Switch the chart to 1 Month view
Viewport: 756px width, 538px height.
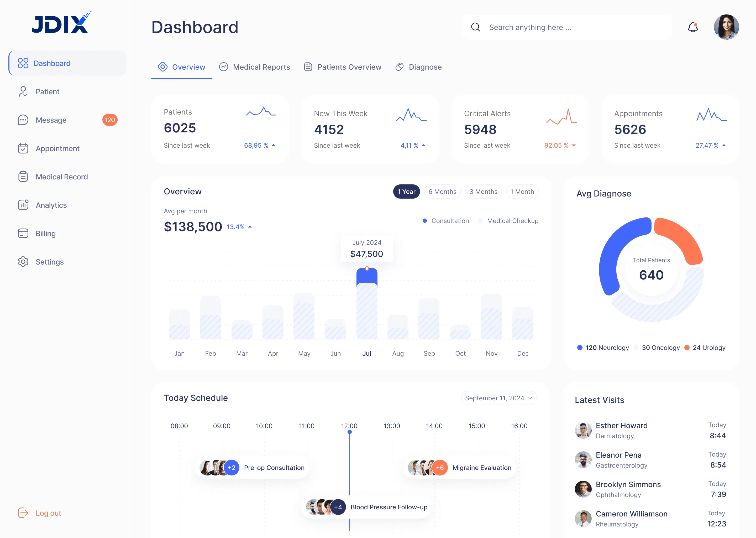(522, 192)
